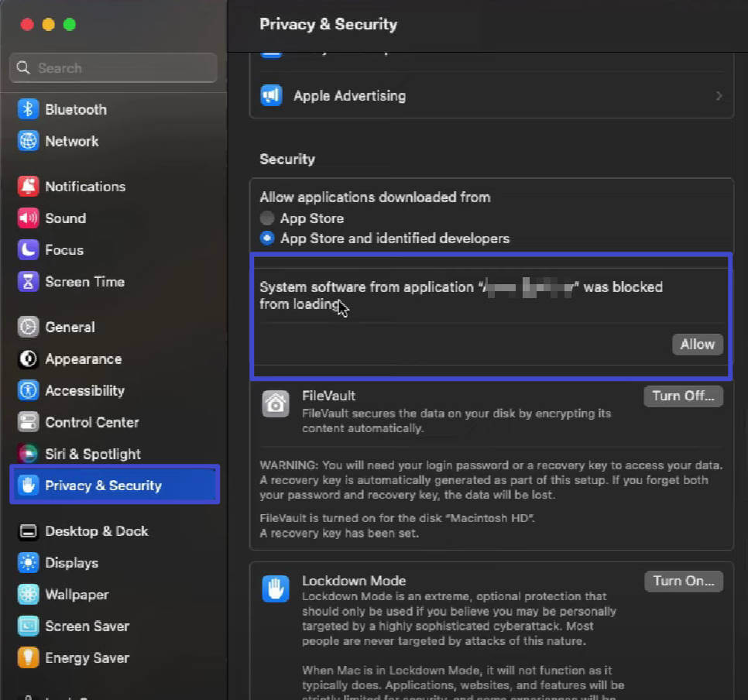Click the Screen Saver icon
This screenshot has width=748, height=700.
[x=28, y=626]
